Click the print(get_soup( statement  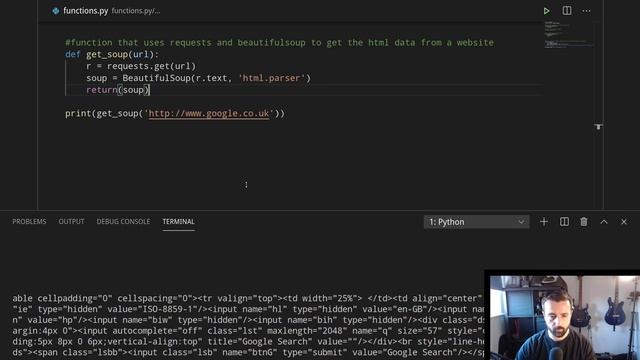coord(175,113)
